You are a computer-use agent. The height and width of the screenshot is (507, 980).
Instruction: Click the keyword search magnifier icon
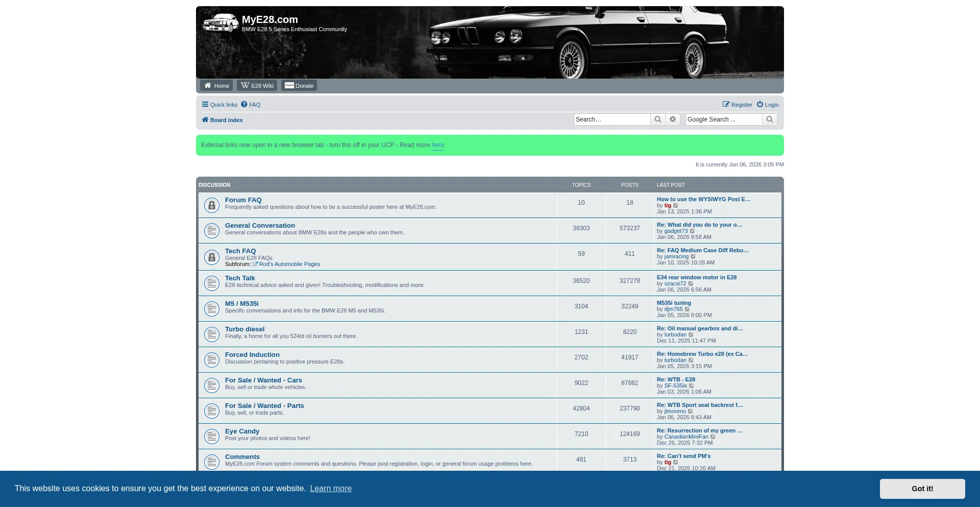(x=658, y=119)
